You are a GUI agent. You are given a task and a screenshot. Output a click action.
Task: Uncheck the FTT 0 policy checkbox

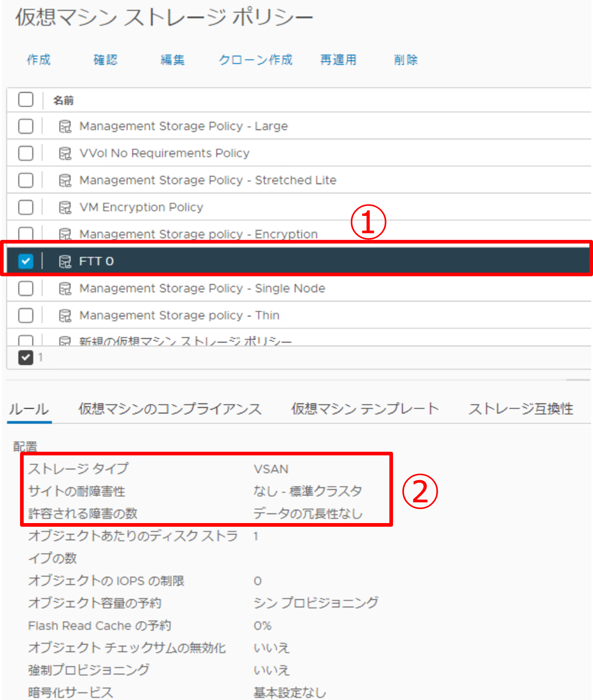[x=26, y=261]
